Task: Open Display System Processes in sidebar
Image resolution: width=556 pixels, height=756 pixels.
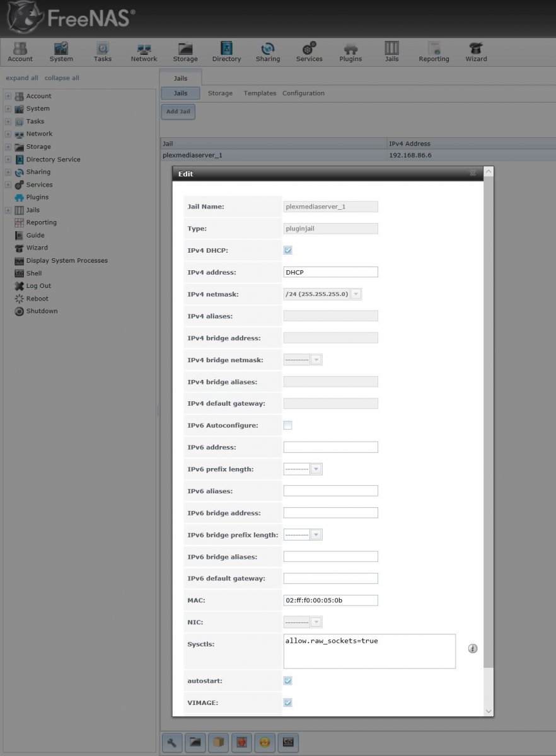Action: click(x=67, y=261)
